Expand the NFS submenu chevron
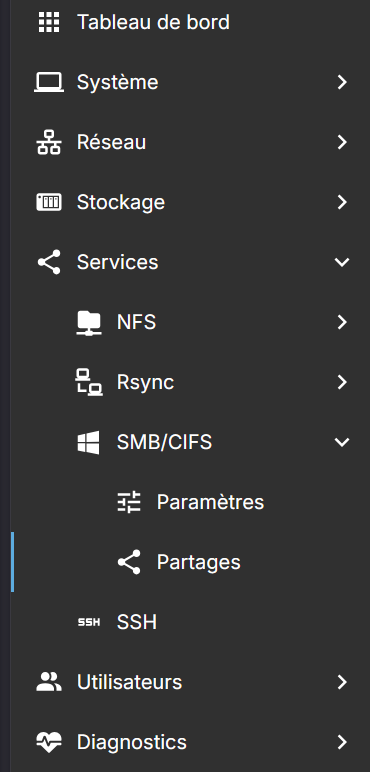The image size is (370, 772). [x=342, y=322]
